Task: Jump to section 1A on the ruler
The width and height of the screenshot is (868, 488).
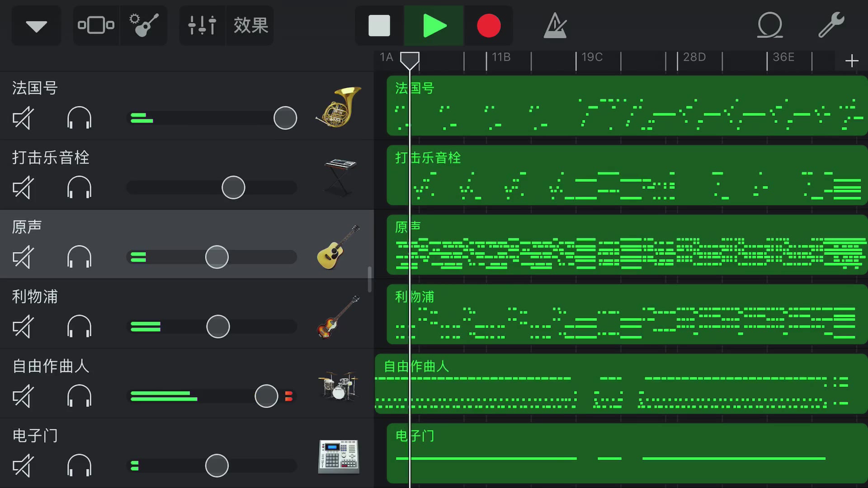Action: pyautogui.click(x=387, y=57)
